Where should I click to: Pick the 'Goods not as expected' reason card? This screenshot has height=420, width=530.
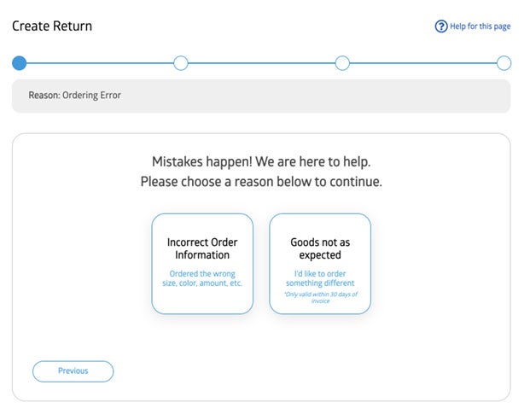coord(320,263)
